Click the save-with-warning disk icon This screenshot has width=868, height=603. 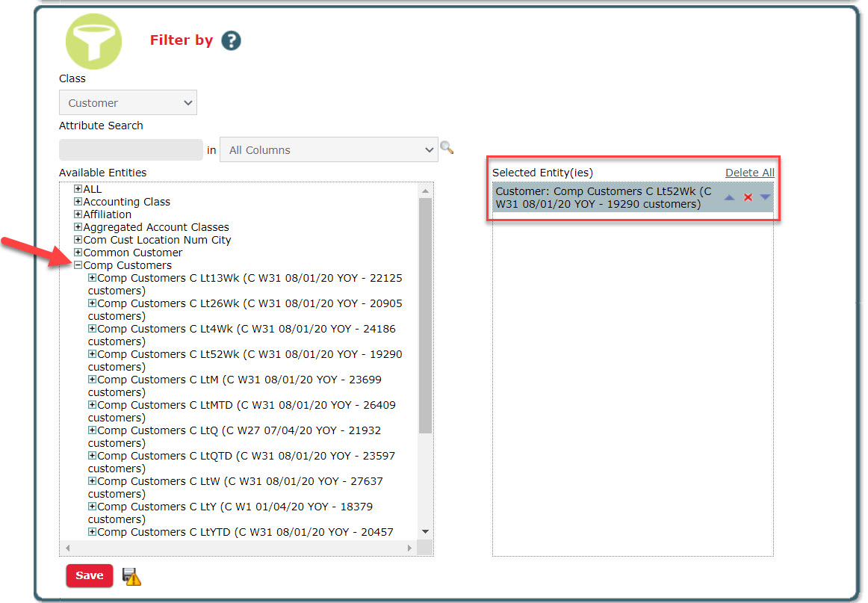[131, 576]
